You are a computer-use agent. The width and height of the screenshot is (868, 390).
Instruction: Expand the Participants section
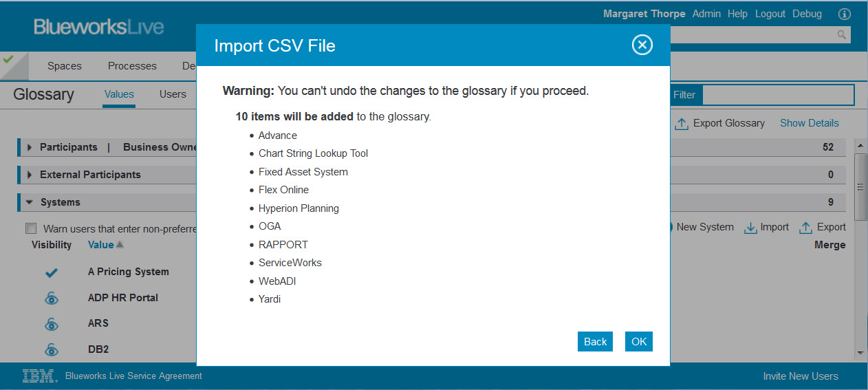[x=30, y=147]
